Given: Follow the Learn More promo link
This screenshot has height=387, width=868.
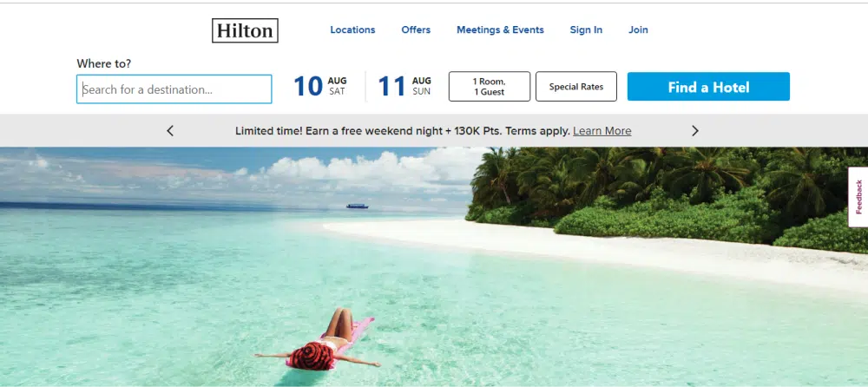Looking at the screenshot, I should tap(602, 131).
